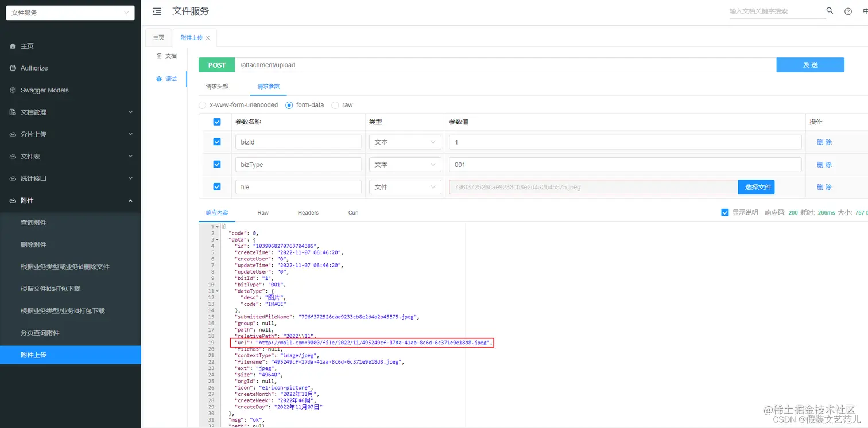Open 分页查询附件 in sidebar
This screenshot has width=868, height=428.
coord(71,333)
